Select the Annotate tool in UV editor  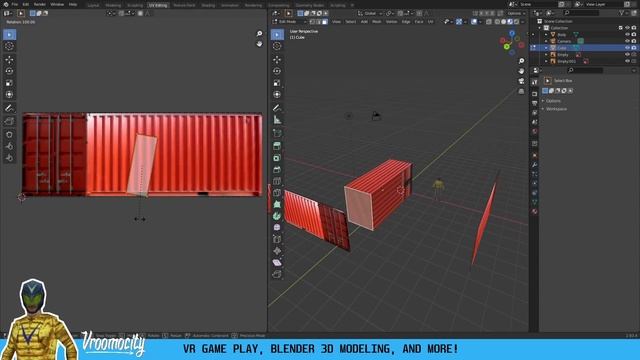pos(9,108)
